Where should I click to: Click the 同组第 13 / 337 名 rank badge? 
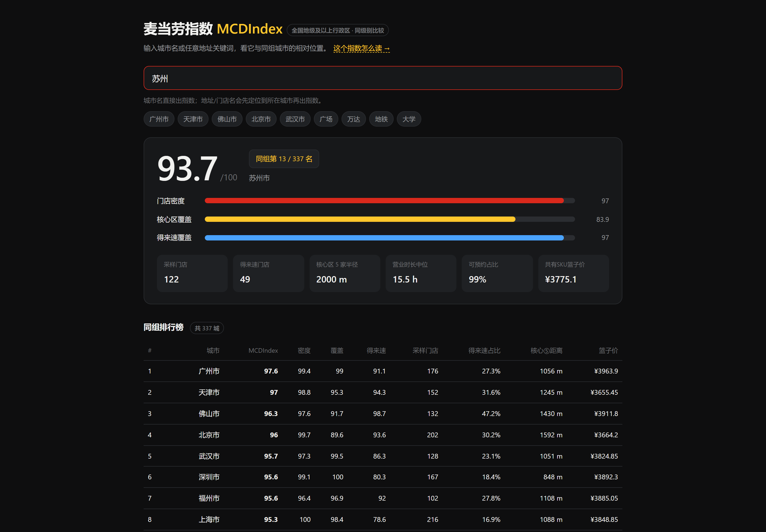click(x=284, y=159)
